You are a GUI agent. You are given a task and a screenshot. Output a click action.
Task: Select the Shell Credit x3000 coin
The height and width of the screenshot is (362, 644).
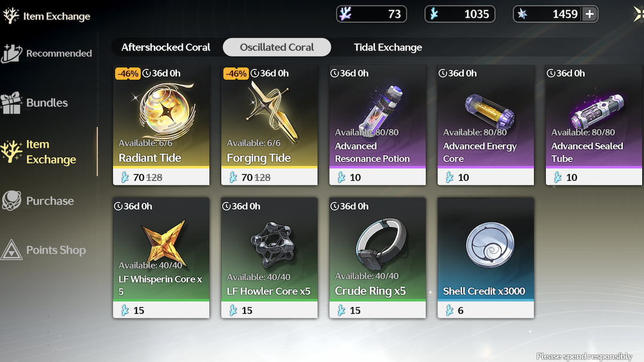click(486, 257)
